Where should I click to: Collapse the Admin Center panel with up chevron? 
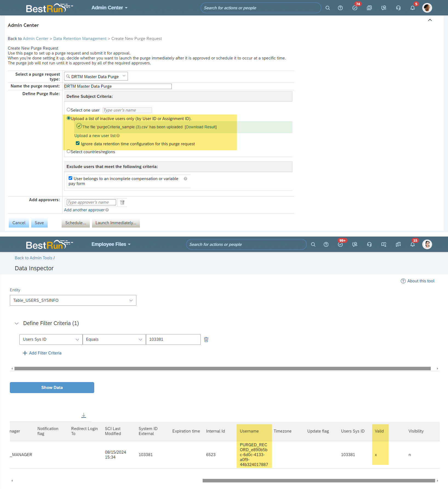430,20
